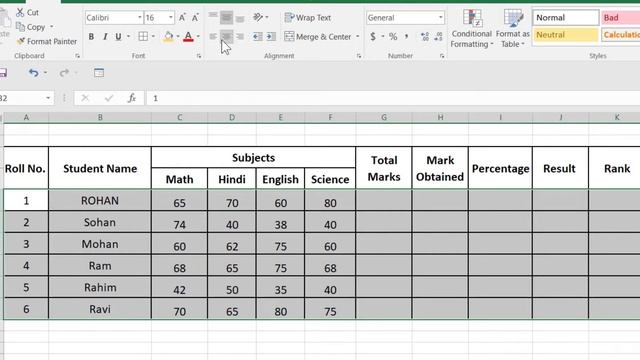Toggle Bold formatting

coord(91,37)
